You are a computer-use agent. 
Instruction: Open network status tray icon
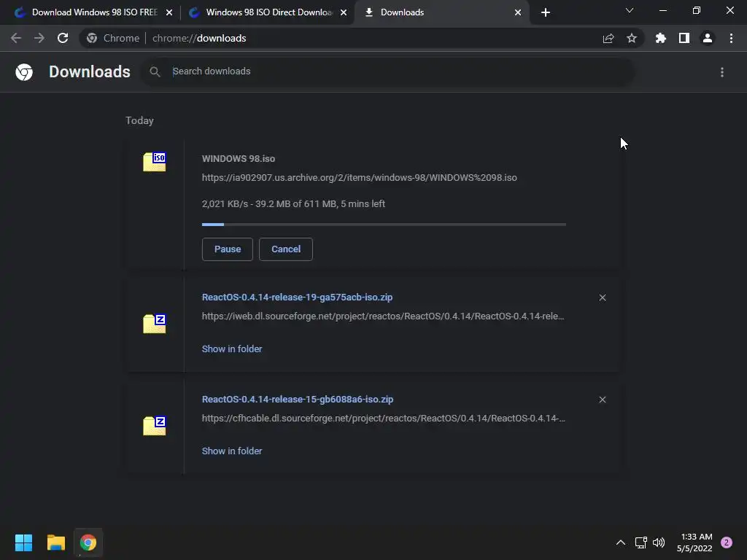tap(640, 542)
